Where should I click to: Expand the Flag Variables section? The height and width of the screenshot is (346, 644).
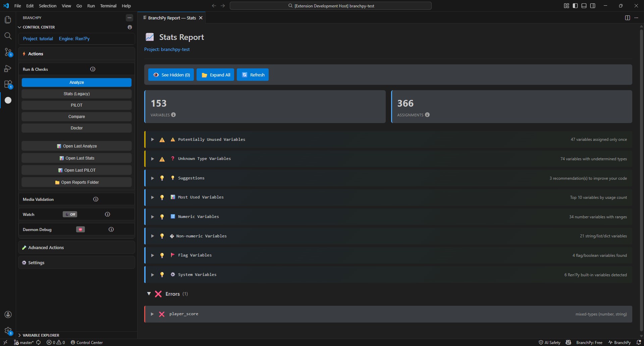(x=388, y=255)
